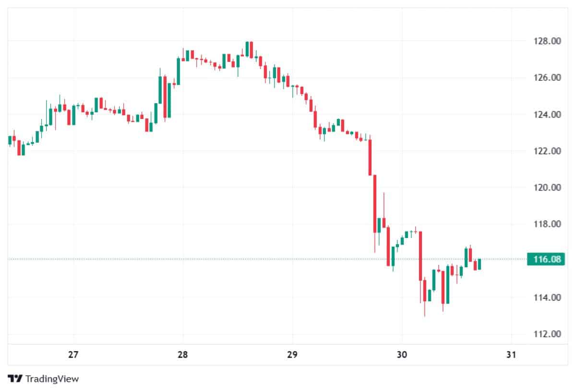
Task: Click the green 116.08 current price tag
Action: click(546, 260)
